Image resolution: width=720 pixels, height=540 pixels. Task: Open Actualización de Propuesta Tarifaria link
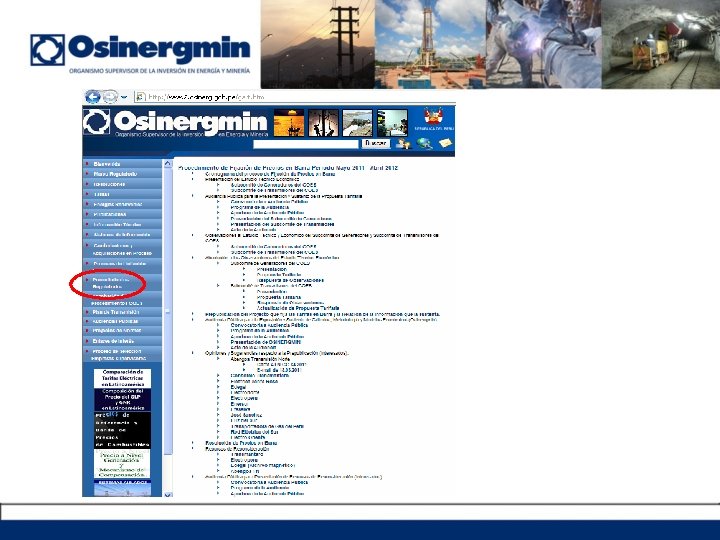tap(298, 309)
